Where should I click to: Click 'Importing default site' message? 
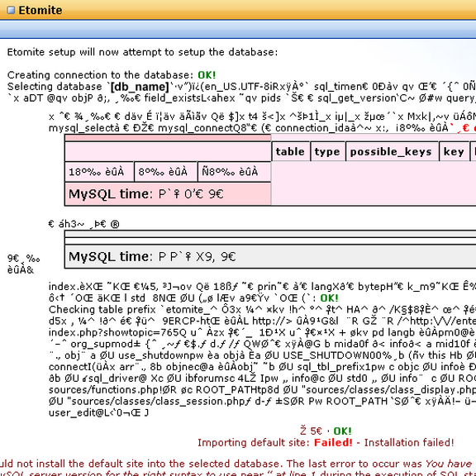coord(253,443)
